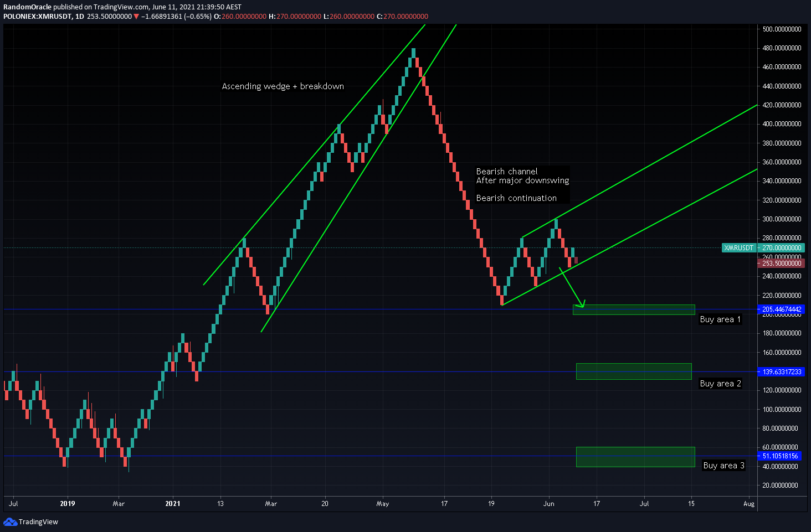811x532 pixels.
Task: Click the 13 date label on the time axis
Action: tap(220, 504)
